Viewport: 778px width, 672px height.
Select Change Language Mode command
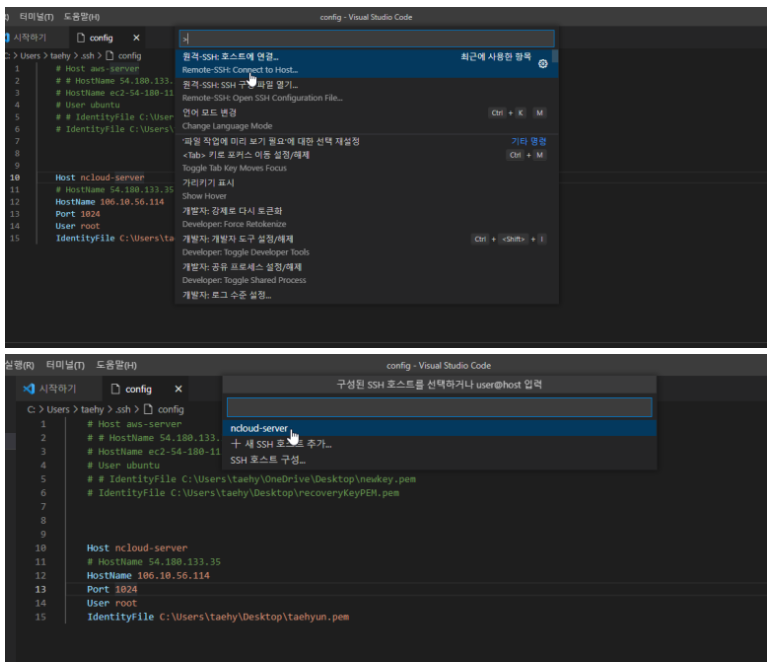[x=367, y=119]
